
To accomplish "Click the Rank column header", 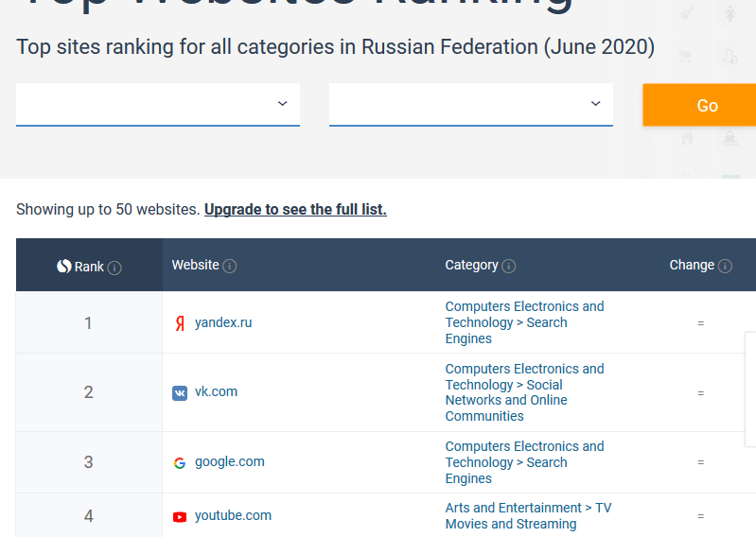I will [89, 265].
